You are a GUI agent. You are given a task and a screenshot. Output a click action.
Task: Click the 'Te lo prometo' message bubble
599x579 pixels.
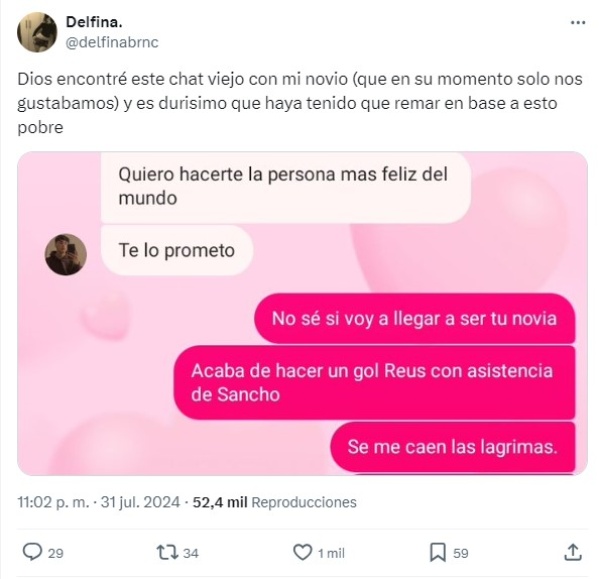click(177, 250)
